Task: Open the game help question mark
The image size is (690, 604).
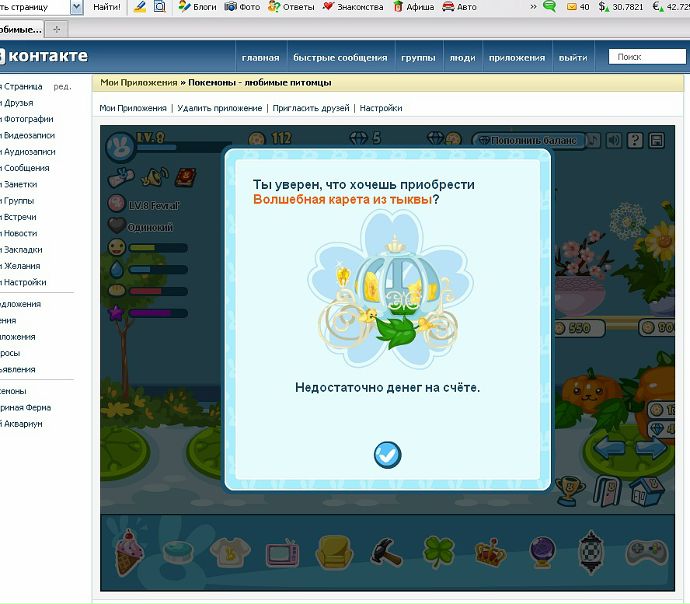Action: 635,140
